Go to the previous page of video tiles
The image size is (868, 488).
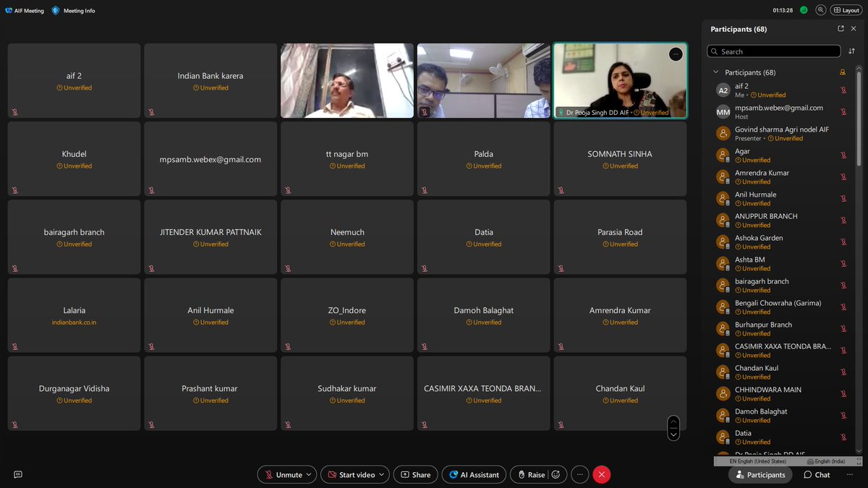click(x=673, y=421)
